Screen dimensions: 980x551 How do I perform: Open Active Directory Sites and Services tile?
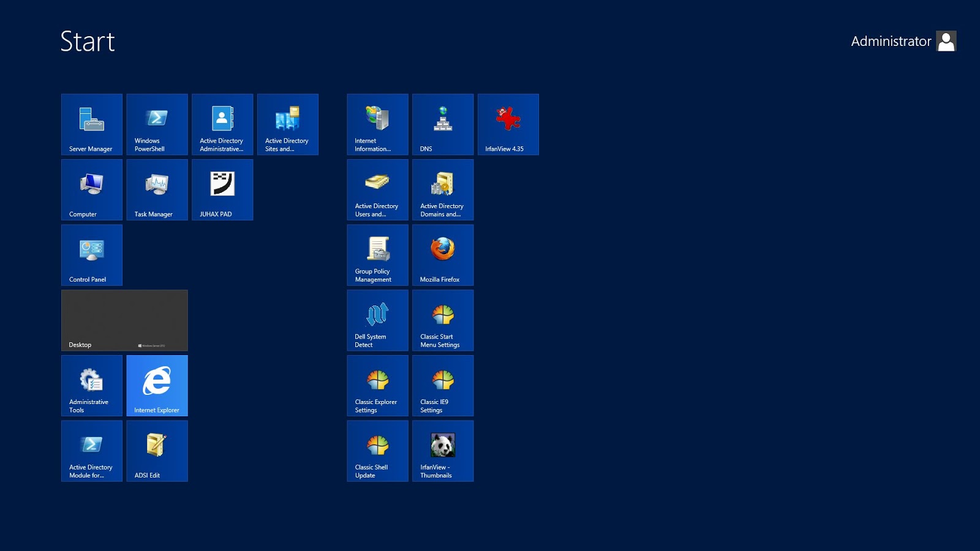click(x=288, y=124)
